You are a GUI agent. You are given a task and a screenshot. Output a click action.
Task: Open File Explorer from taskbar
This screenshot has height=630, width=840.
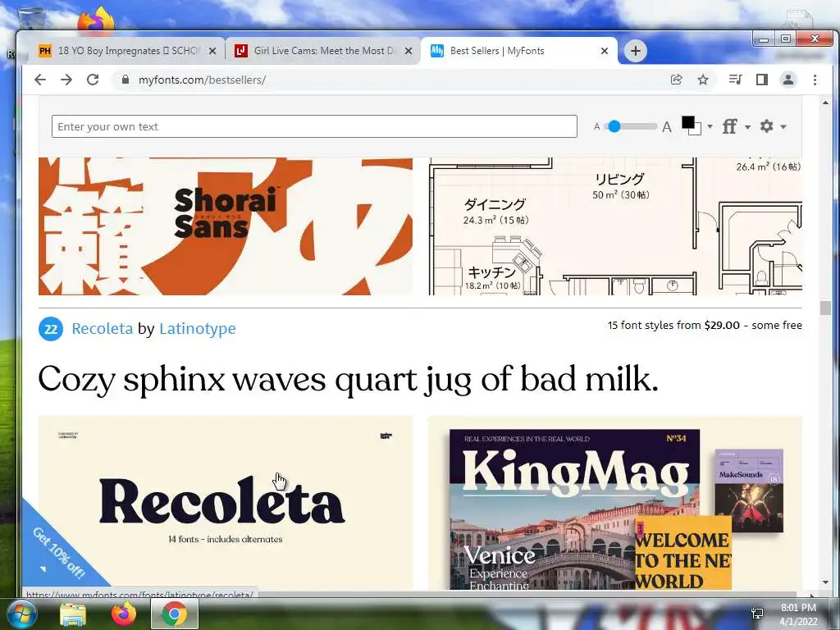pos(73,614)
